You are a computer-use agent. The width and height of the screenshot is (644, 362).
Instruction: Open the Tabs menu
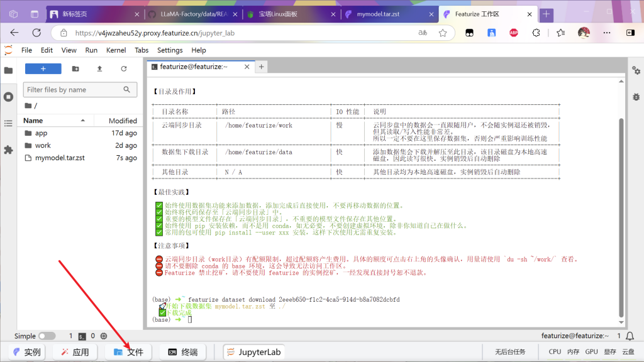pos(142,50)
